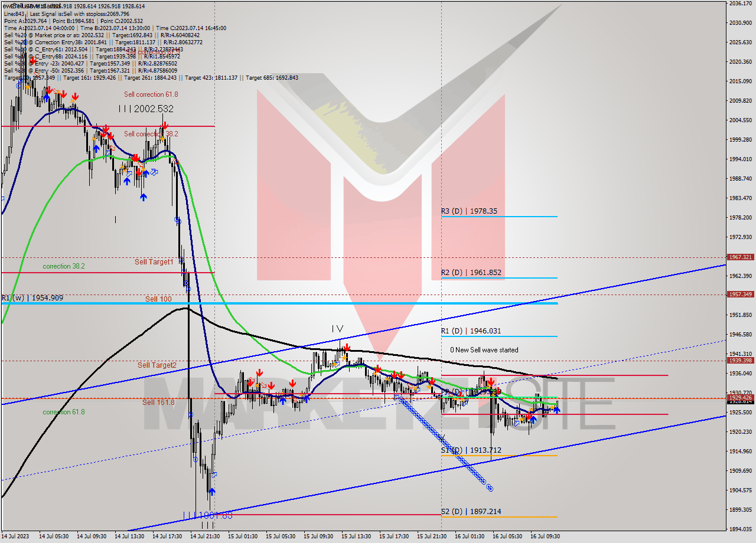Image resolution: width=756 pixels, height=543 pixels.
Task: Click the '16 Jul 01:30' time label
Action: click(x=470, y=537)
